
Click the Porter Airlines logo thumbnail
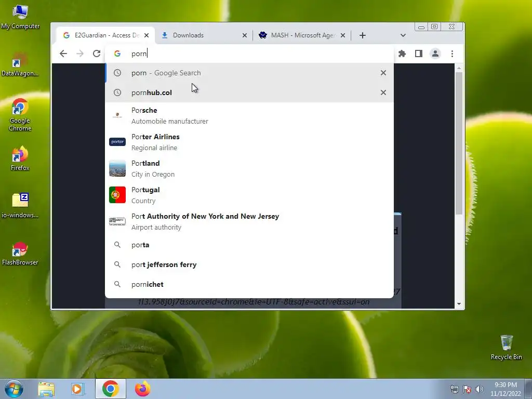[x=117, y=142]
